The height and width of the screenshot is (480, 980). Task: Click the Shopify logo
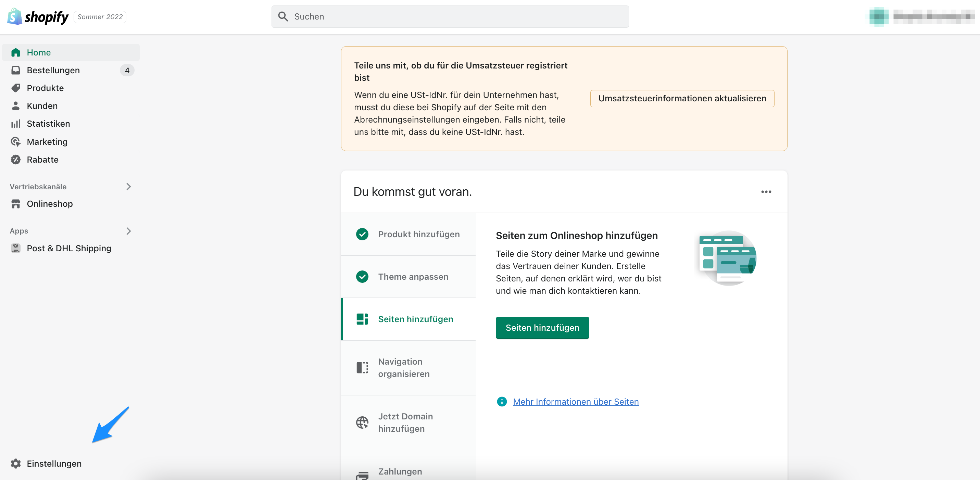tap(38, 17)
